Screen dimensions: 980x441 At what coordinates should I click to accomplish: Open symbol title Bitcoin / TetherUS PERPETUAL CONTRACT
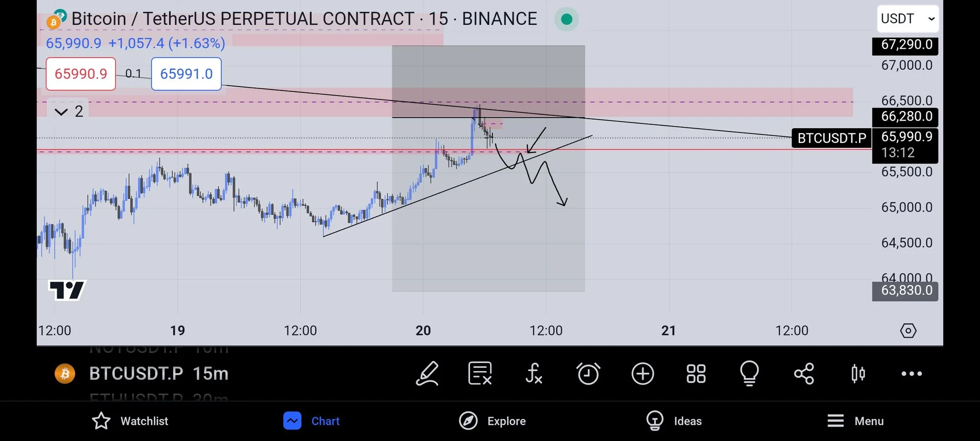click(x=304, y=19)
